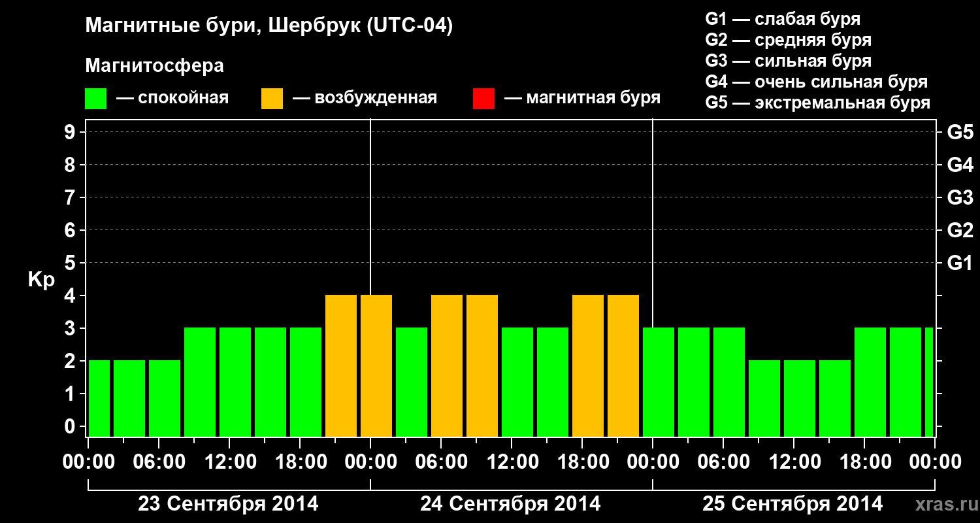Viewport: 980px width, 523px height.
Task: Select the orange bar starting 09:00, 24 Сентября
Action: 482,366
